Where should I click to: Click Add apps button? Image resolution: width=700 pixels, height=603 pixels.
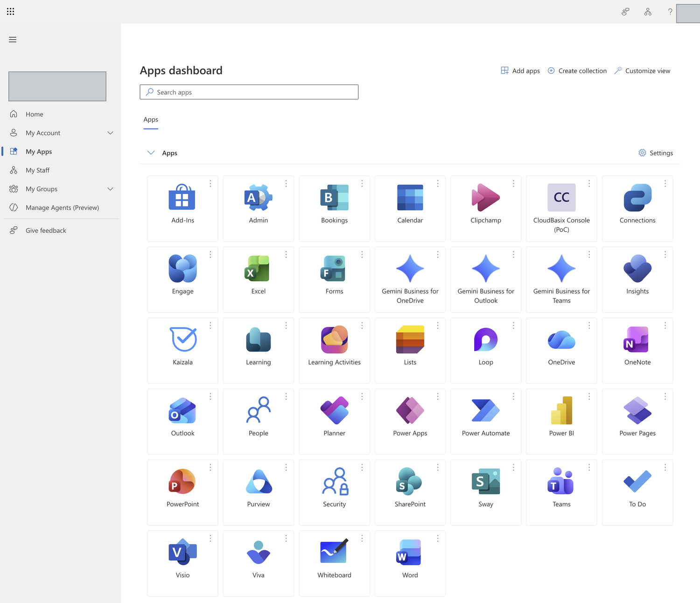click(x=520, y=71)
